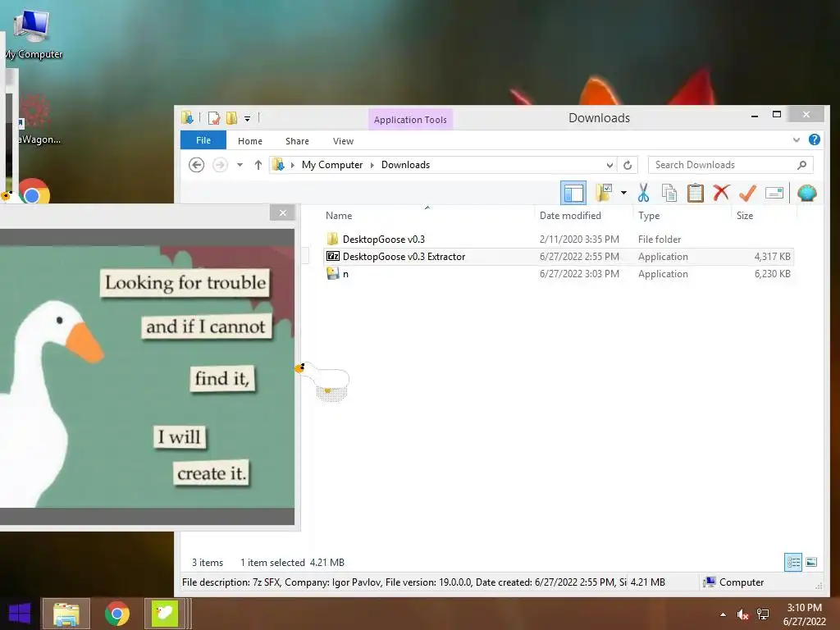
Task: Click the Paste clipboard icon in toolbar
Action: tap(696, 193)
